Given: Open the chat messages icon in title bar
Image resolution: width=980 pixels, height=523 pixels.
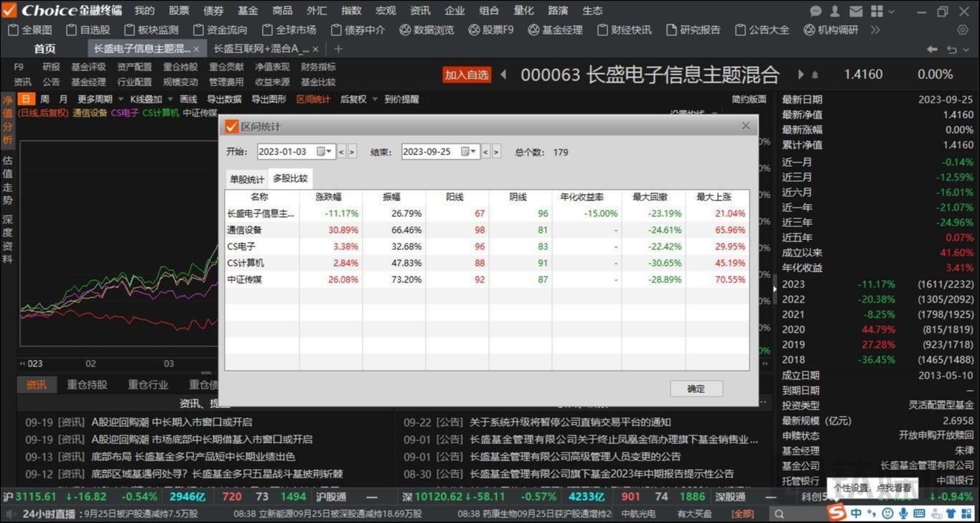Looking at the screenshot, I should pos(816,11).
